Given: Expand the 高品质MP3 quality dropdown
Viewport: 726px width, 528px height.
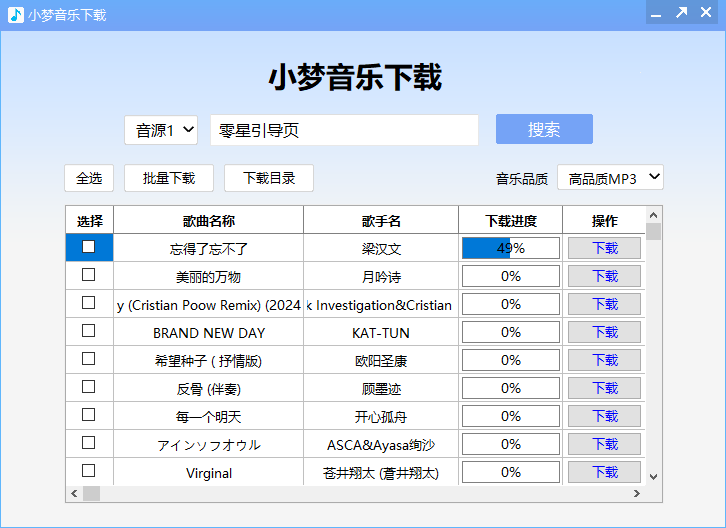Looking at the screenshot, I should tap(610, 178).
